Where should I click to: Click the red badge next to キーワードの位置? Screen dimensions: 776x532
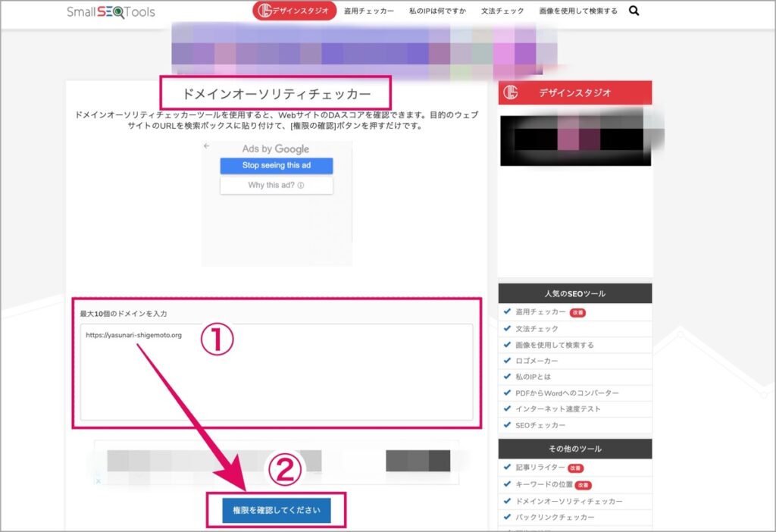tap(584, 486)
